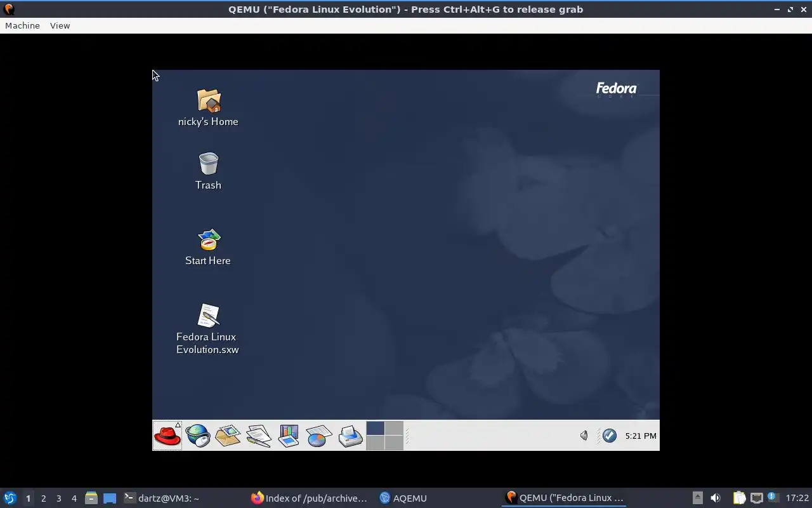Switch to second guest workspace in pager
Screen dimensions: 812x508
tap(394, 428)
